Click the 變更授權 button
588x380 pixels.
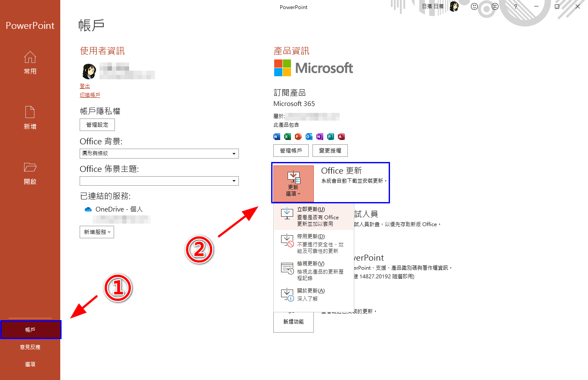330,151
